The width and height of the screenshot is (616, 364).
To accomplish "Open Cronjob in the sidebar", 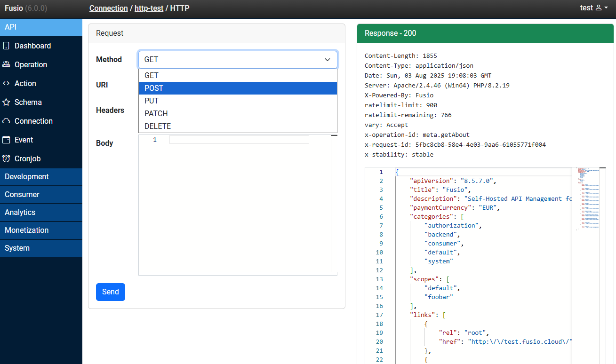I will tap(41, 158).
